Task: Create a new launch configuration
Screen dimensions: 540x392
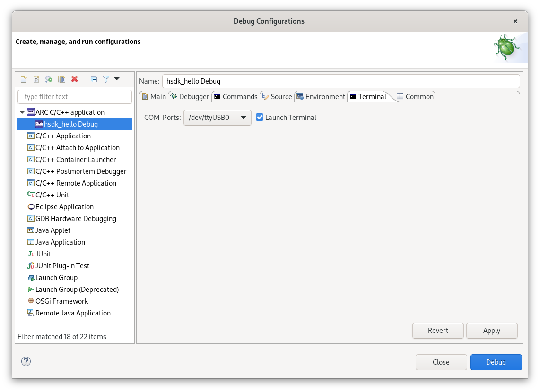Action: [23, 78]
